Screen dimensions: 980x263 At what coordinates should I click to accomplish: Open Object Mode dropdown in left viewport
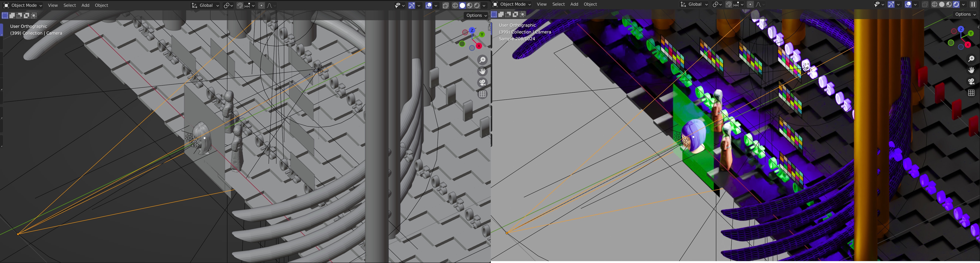[x=23, y=5]
